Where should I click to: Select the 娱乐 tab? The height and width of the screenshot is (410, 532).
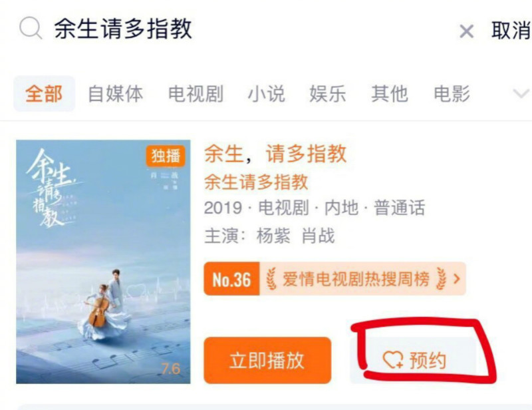pyautogui.click(x=327, y=94)
